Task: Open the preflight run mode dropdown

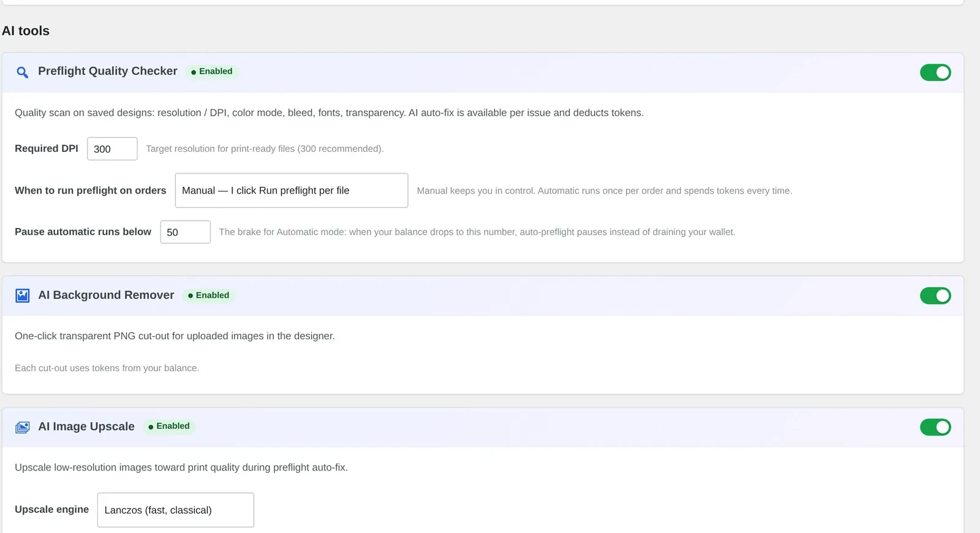Action: click(292, 191)
